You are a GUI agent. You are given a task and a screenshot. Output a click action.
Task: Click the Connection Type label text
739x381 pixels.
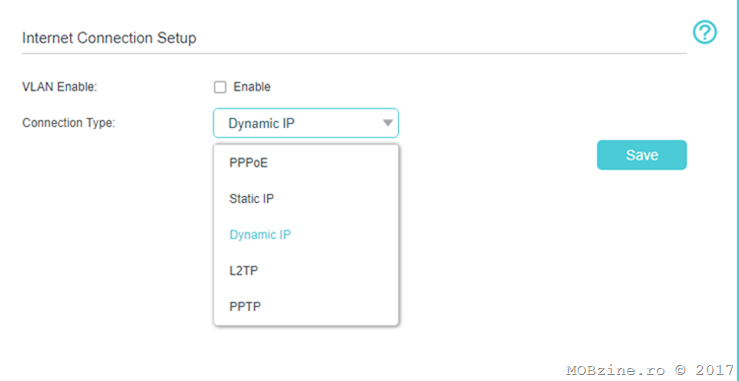69,123
